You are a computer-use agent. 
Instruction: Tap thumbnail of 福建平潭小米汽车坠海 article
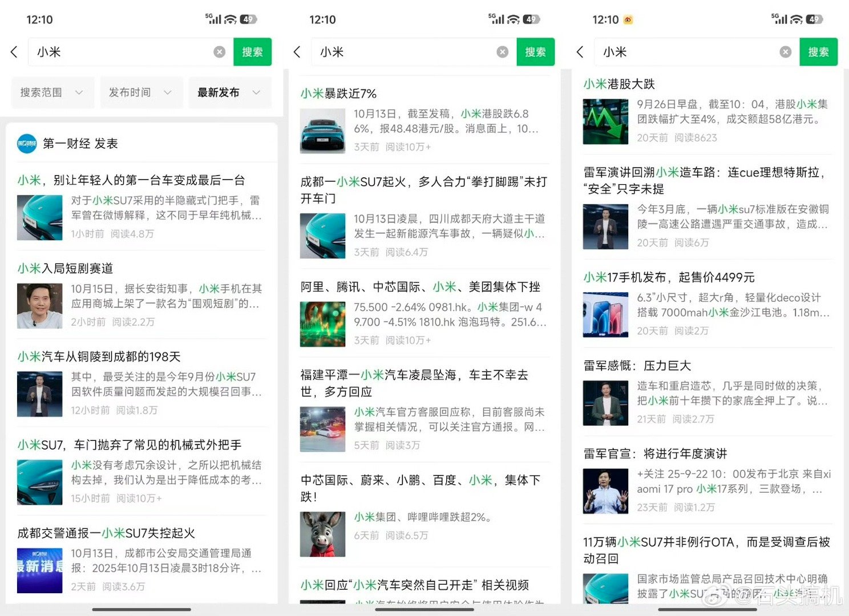(323, 429)
